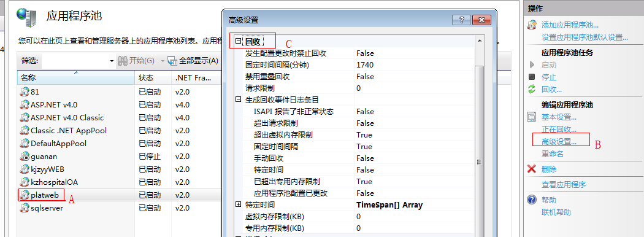Select the guanan stopped pool icon

tap(25, 157)
